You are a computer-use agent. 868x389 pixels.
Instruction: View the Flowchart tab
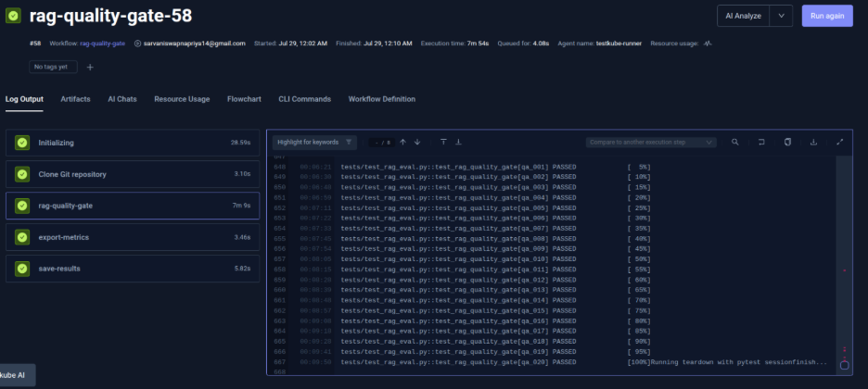pos(244,99)
